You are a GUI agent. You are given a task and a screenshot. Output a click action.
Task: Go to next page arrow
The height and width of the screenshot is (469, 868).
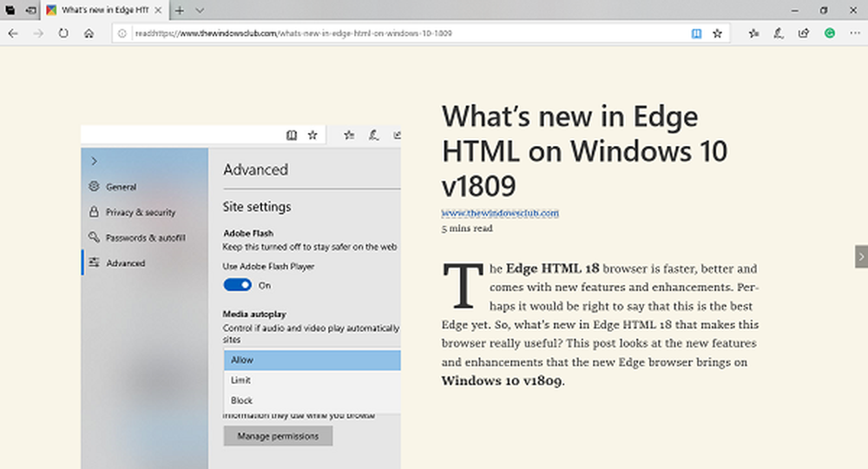coord(861,257)
